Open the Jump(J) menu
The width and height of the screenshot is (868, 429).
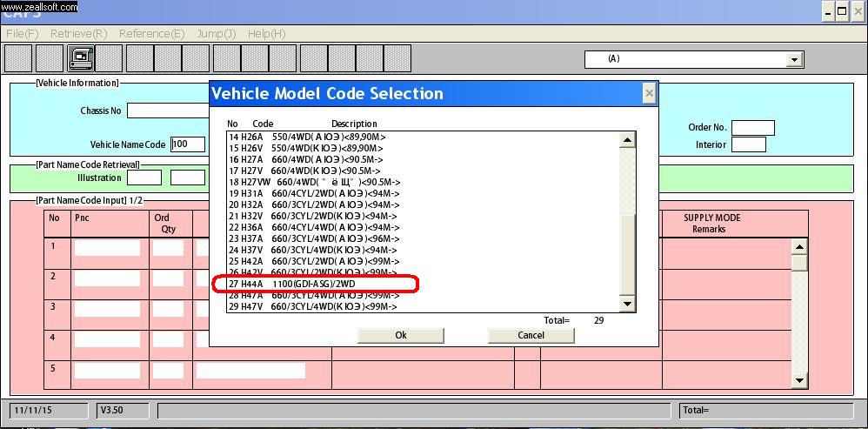point(216,33)
